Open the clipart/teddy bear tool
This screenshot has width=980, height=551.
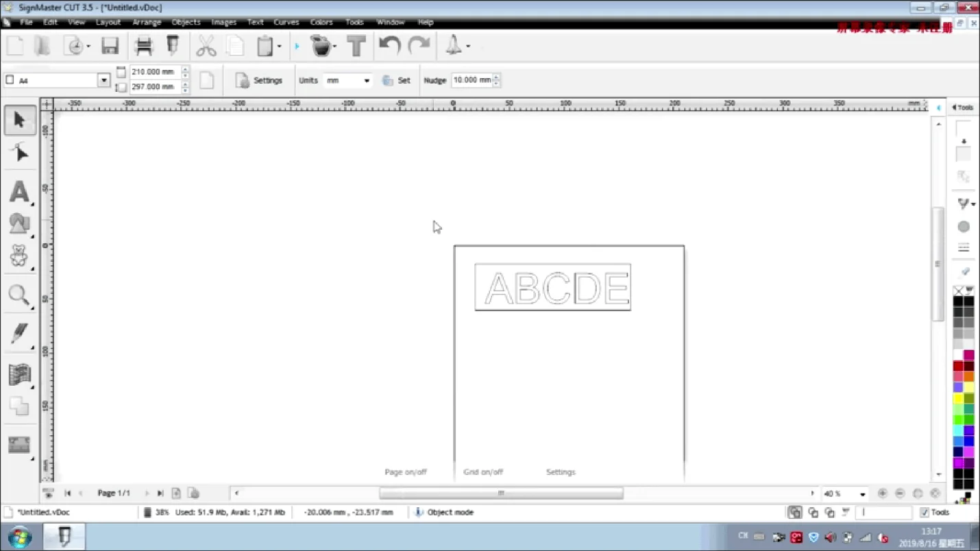[x=19, y=257]
